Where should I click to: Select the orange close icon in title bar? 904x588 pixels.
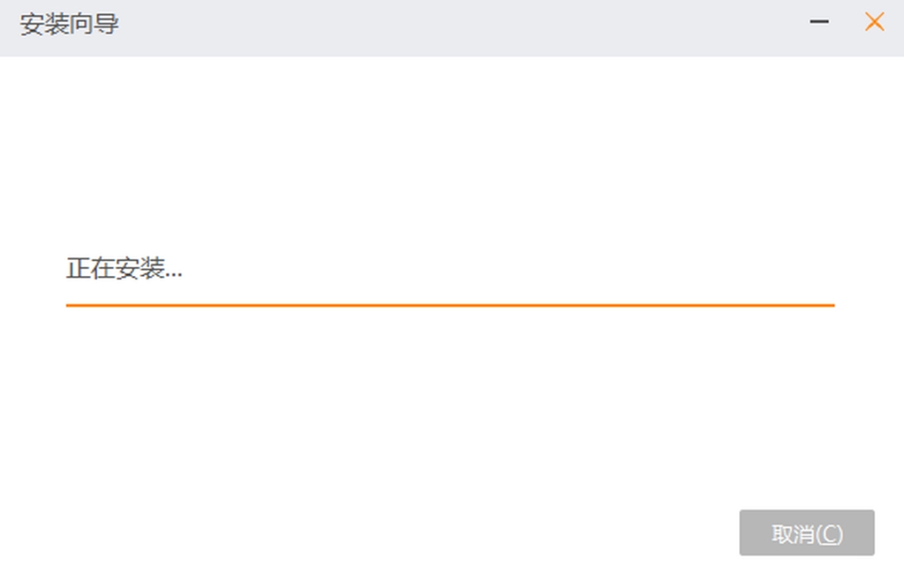tap(874, 22)
